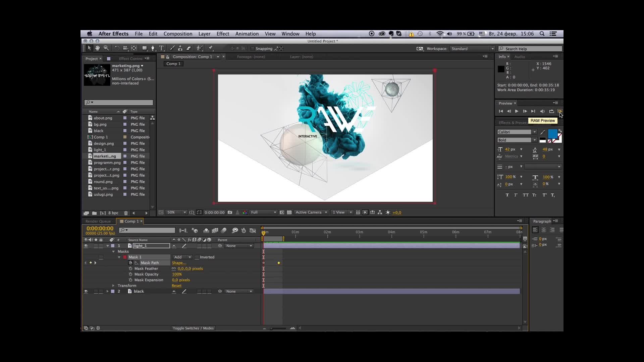The height and width of the screenshot is (362, 644).
Task: Click the blue fill color swatch
Action: pos(552,133)
